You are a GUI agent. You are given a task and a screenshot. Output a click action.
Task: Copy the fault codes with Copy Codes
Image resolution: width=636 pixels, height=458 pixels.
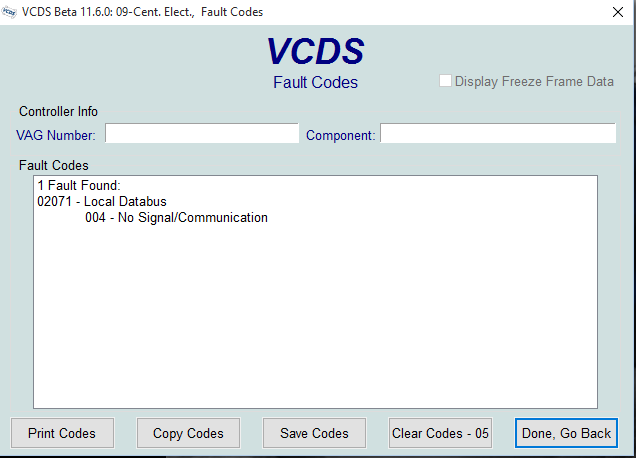point(188,433)
